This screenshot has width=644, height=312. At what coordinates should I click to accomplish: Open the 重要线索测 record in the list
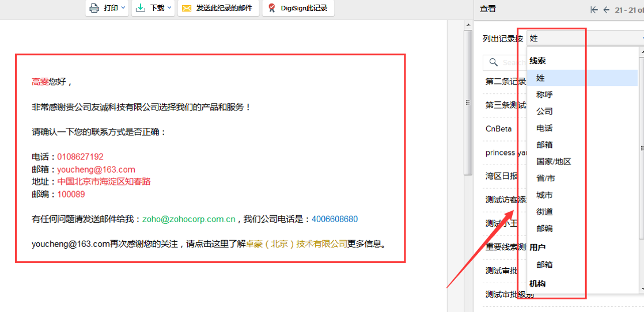pyautogui.click(x=506, y=248)
